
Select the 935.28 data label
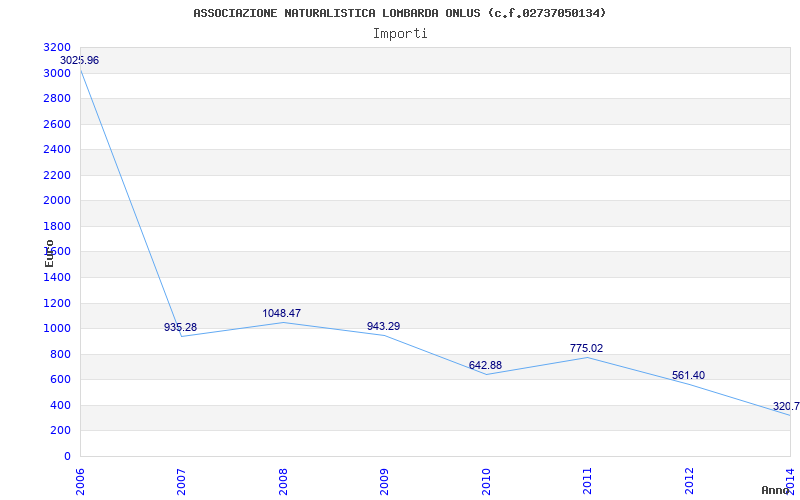(x=180, y=327)
